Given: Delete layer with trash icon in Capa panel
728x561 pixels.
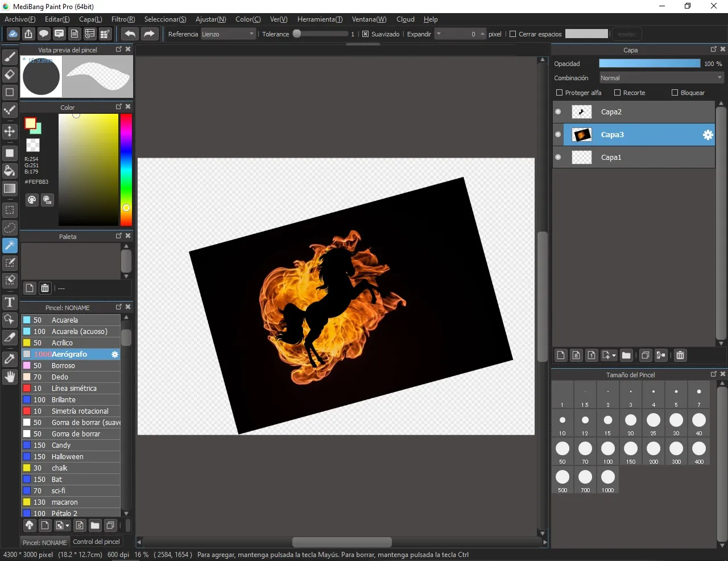Looking at the screenshot, I should (680, 356).
